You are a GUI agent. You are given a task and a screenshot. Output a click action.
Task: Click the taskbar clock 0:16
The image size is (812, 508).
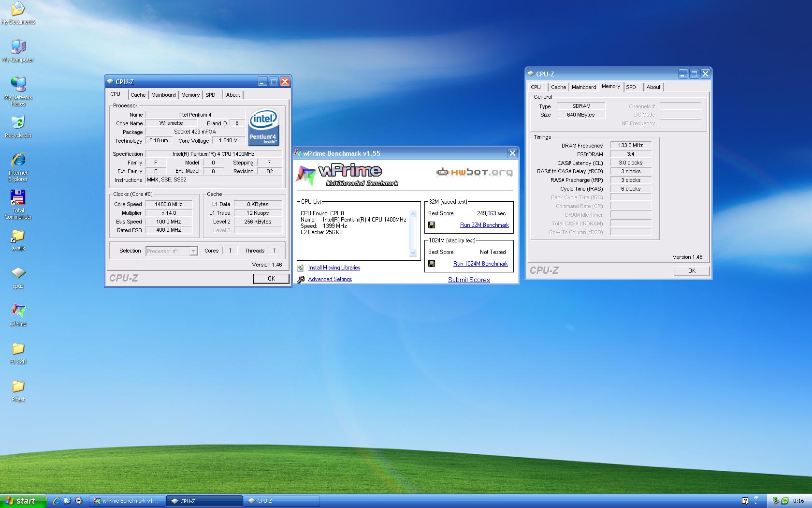click(x=798, y=501)
